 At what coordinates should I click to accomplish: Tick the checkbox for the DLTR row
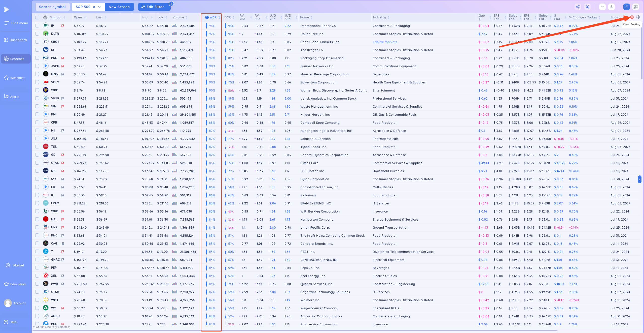(37, 34)
